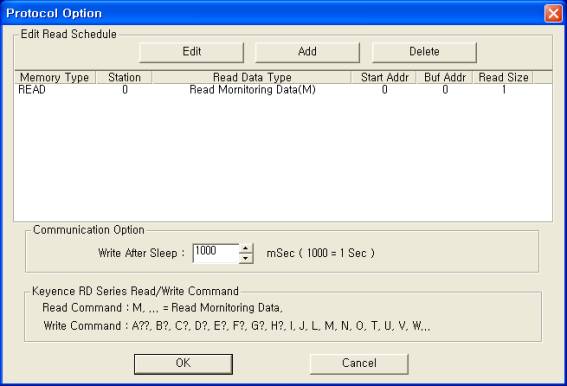The width and height of the screenshot is (567, 386).
Task: Confirm settings with the OK button
Action: click(183, 364)
